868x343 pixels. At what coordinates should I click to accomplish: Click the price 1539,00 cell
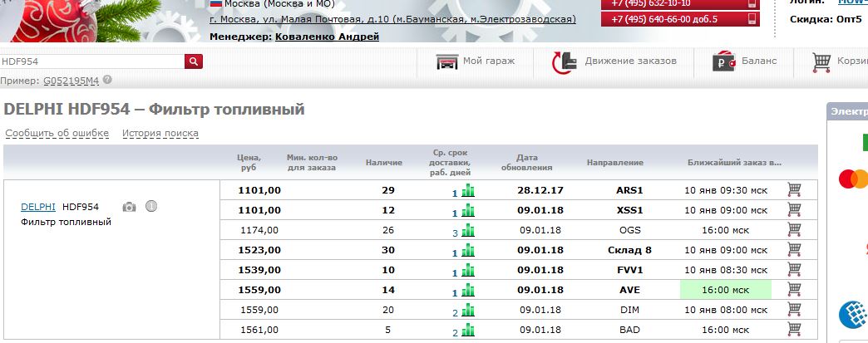pyautogui.click(x=259, y=270)
